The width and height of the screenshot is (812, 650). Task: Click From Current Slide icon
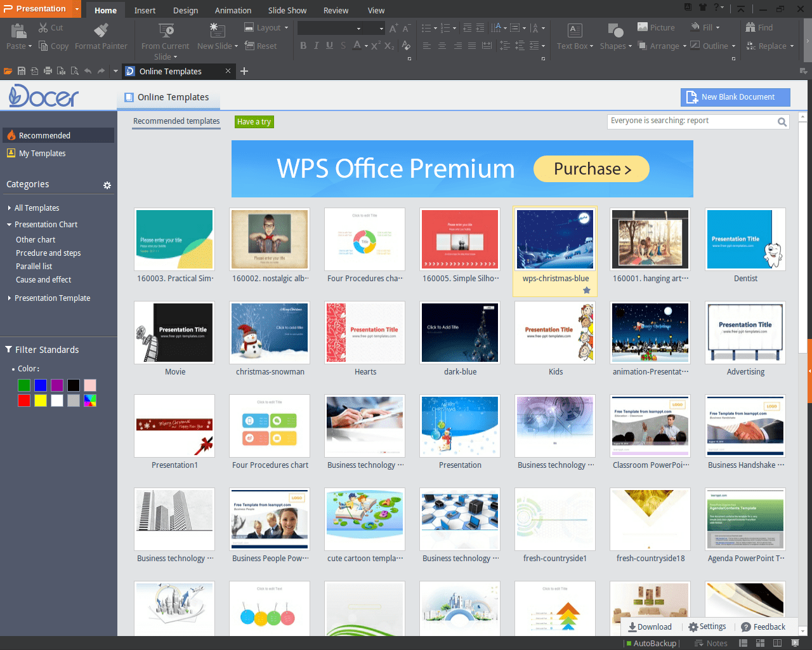coord(166,30)
